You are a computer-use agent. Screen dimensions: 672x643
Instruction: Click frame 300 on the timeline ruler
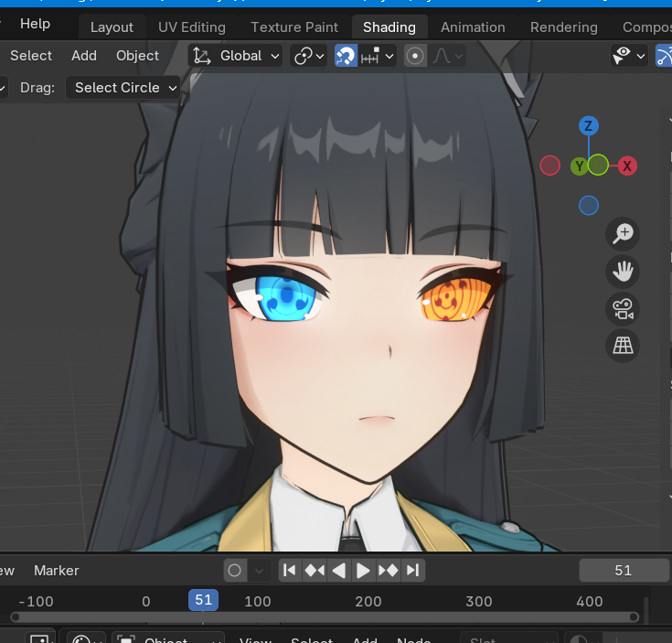coord(479,602)
